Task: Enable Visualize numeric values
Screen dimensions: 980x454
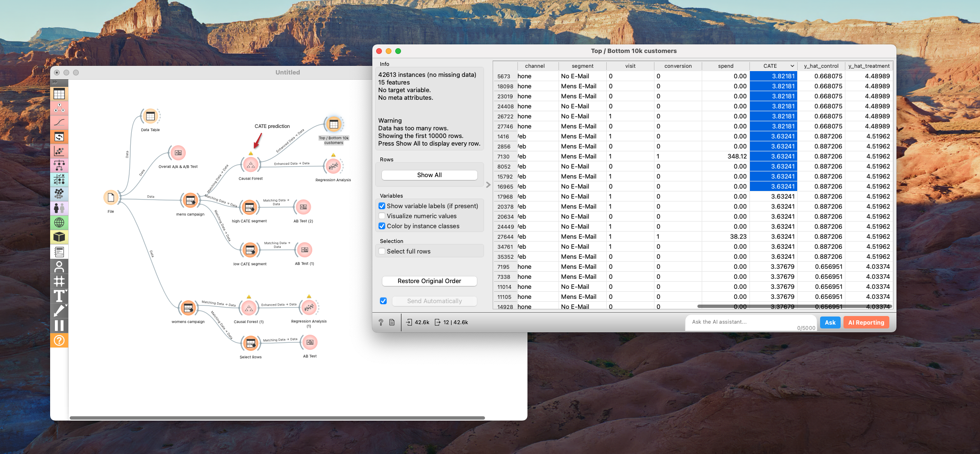Action: [382, 216]
